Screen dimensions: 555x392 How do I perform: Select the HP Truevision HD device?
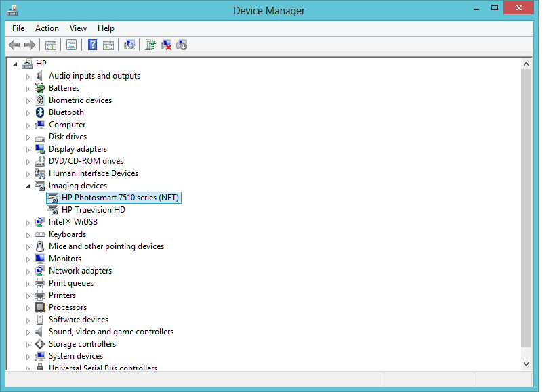click(x=93, y=210)
